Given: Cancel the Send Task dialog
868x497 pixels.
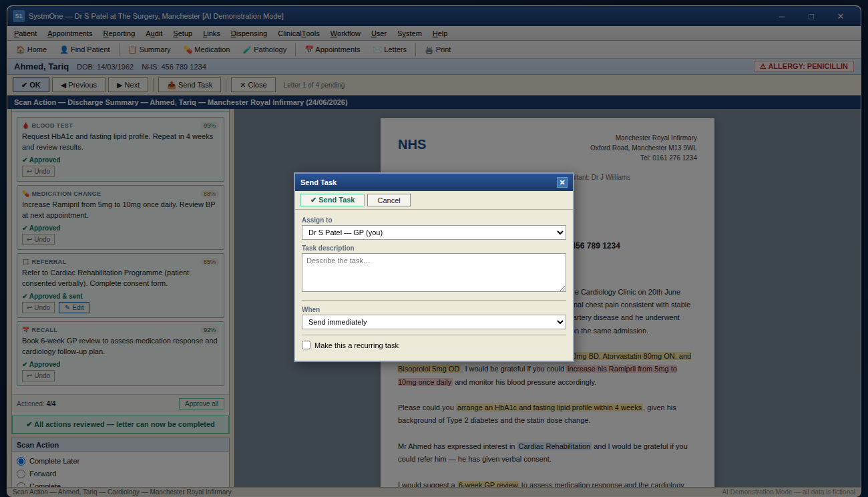Looking at the screenshot, I should click(x=389, y=200).
